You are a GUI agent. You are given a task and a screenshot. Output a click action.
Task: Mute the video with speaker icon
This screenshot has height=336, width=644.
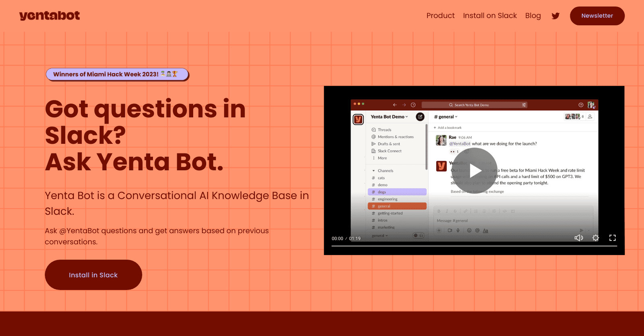point(578,238)
